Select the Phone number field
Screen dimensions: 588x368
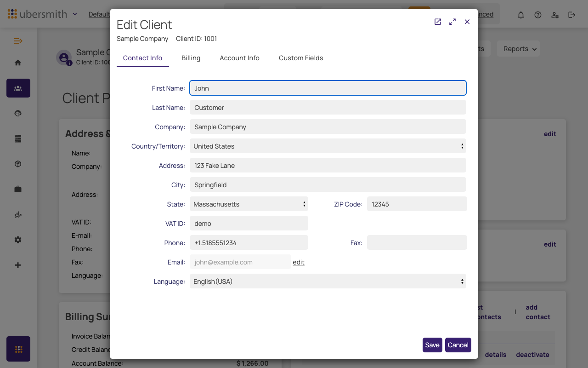(x=249, y=243)
